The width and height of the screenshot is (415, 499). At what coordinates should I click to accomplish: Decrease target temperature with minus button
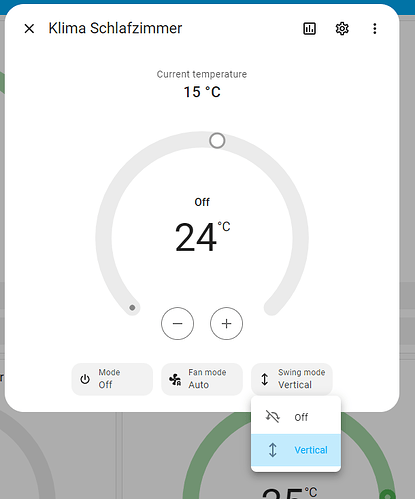point(177,323)
